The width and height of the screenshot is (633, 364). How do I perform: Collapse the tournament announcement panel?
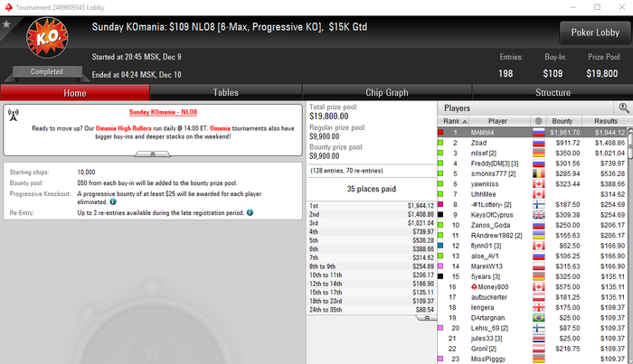(152, 154)
